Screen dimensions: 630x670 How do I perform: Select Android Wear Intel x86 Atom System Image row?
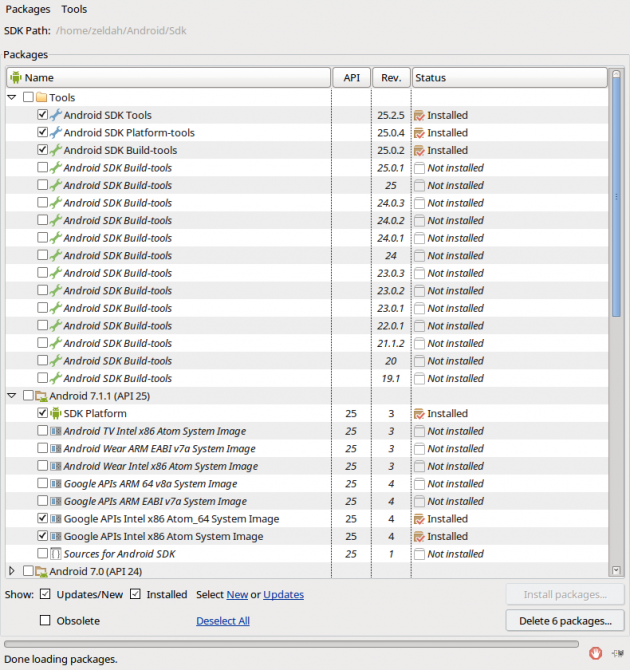307,466
